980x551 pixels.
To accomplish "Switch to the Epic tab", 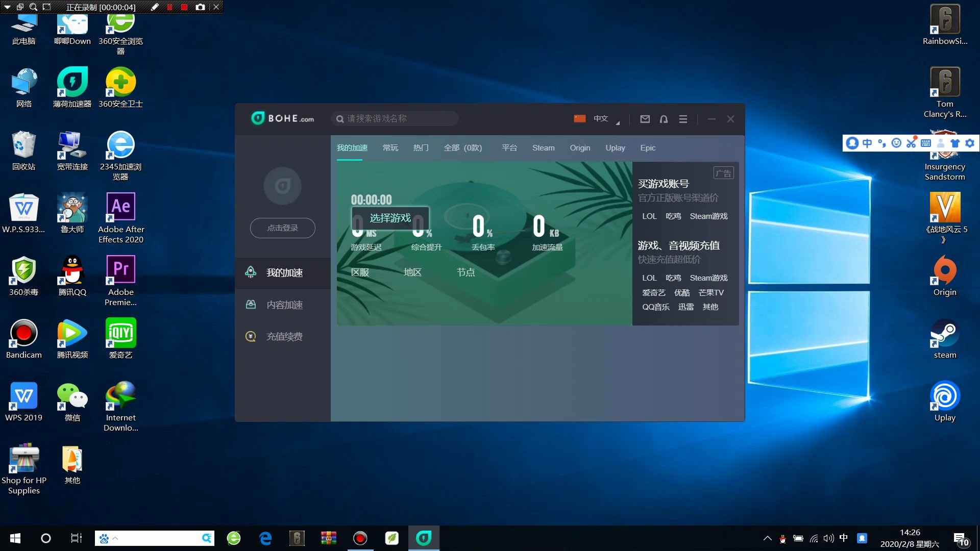I will 648,148.
